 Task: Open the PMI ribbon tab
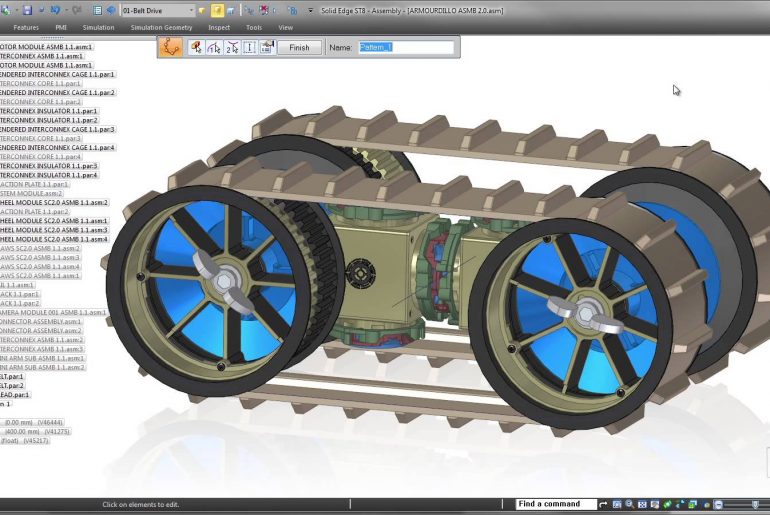pyautogui.click(x=60, y=27)
